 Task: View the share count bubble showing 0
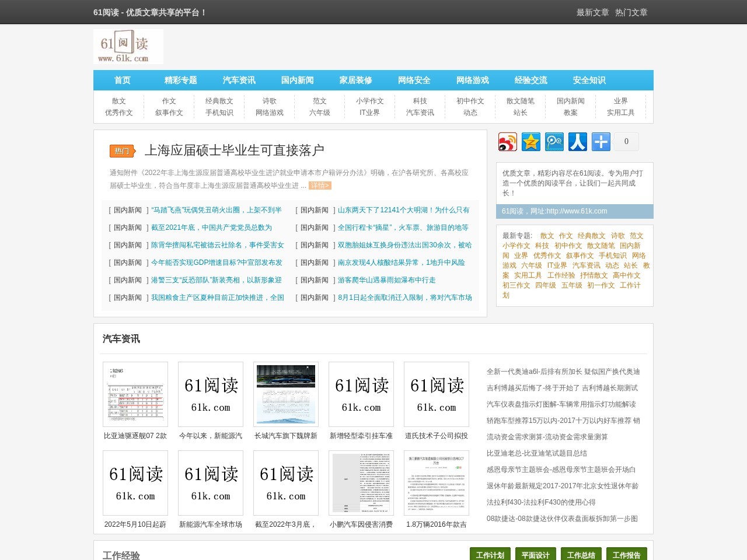(625, 141)
